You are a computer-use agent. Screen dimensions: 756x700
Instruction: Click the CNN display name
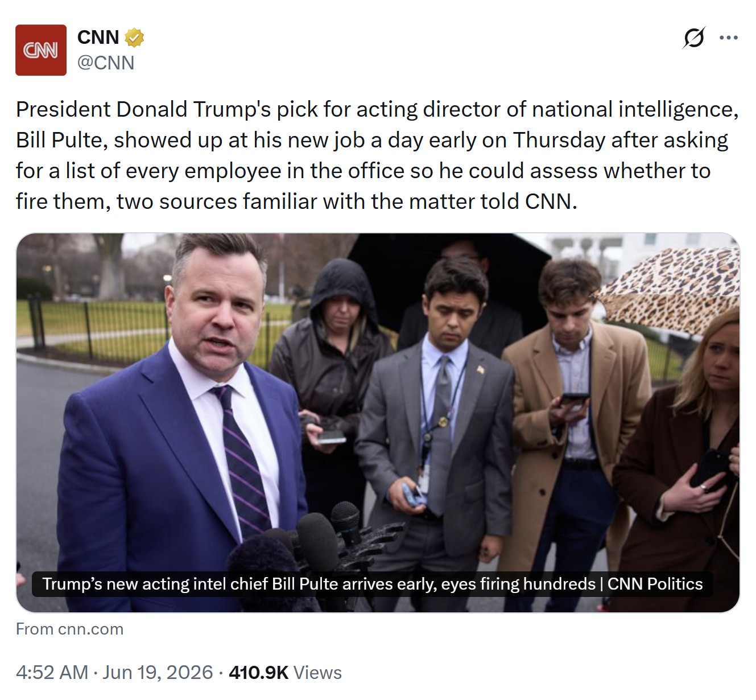[x=98, y=38]
